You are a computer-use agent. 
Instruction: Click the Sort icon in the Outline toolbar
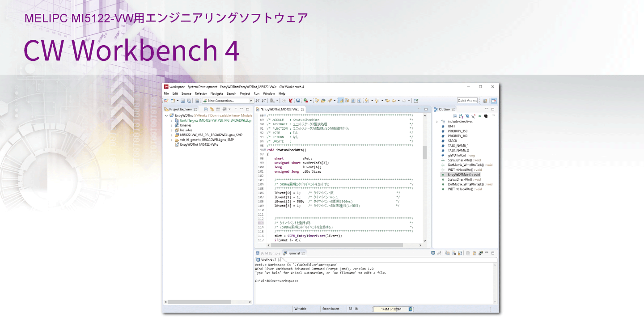click(x=461, y=116)
